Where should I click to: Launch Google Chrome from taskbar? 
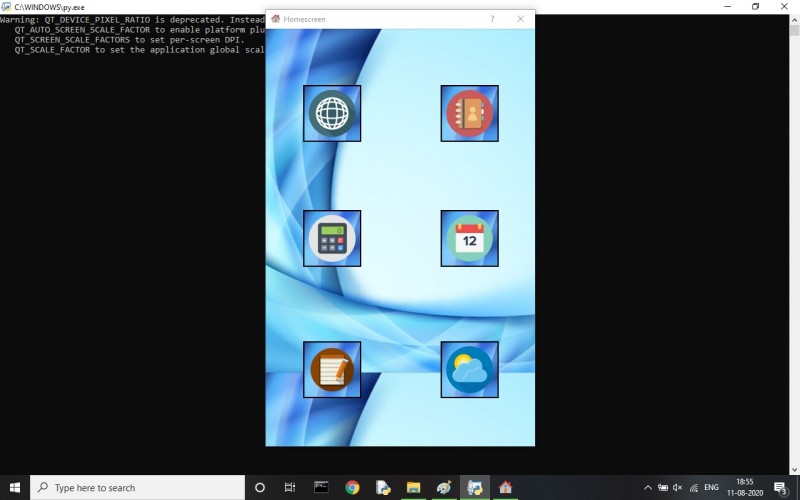(352, 488)
